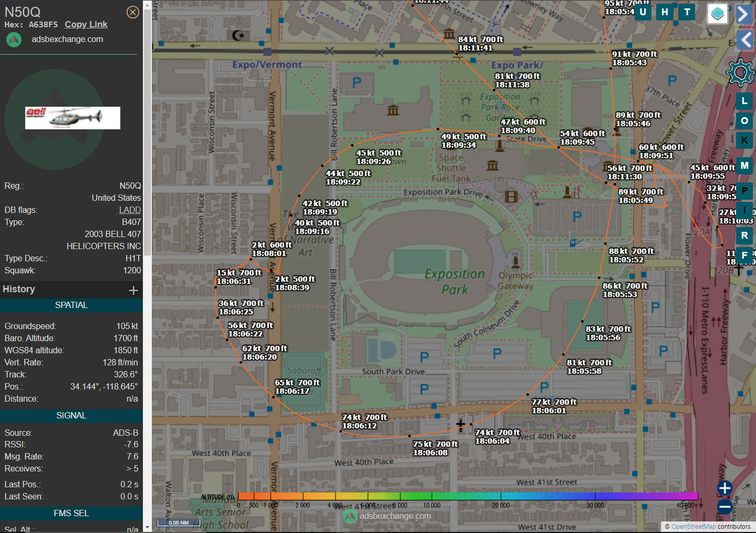
Task: Toggle the L map button
Action: (744, 101)
